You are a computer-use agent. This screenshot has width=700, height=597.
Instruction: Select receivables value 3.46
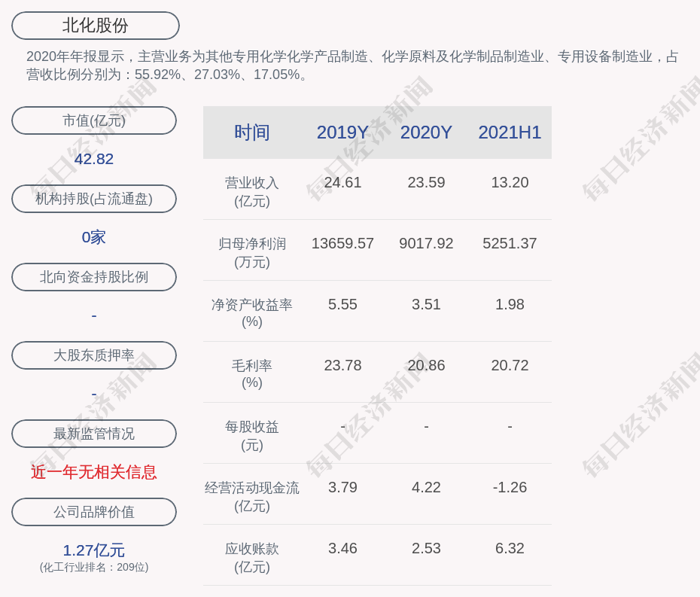[x=343, y=548]
